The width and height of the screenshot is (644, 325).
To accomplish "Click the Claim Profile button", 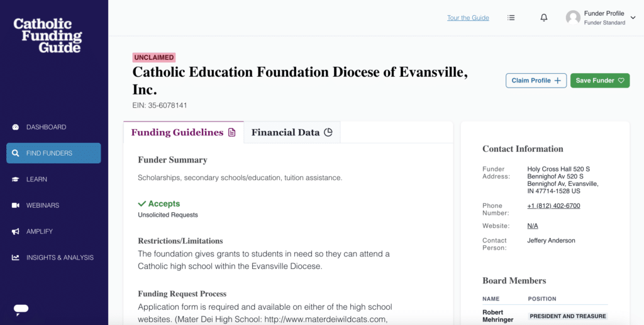I will [536, 81].
